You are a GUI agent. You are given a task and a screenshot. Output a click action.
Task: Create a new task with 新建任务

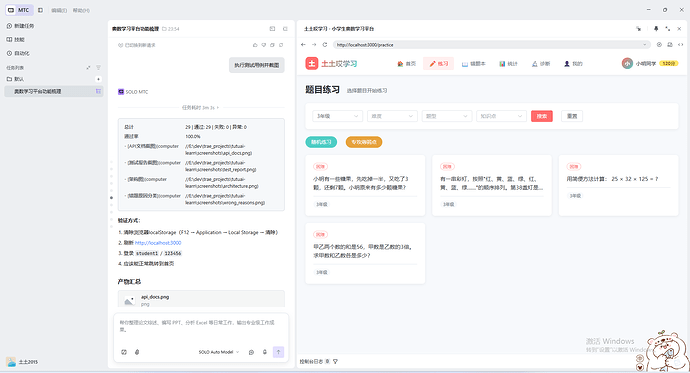click(x=20, y=26)
